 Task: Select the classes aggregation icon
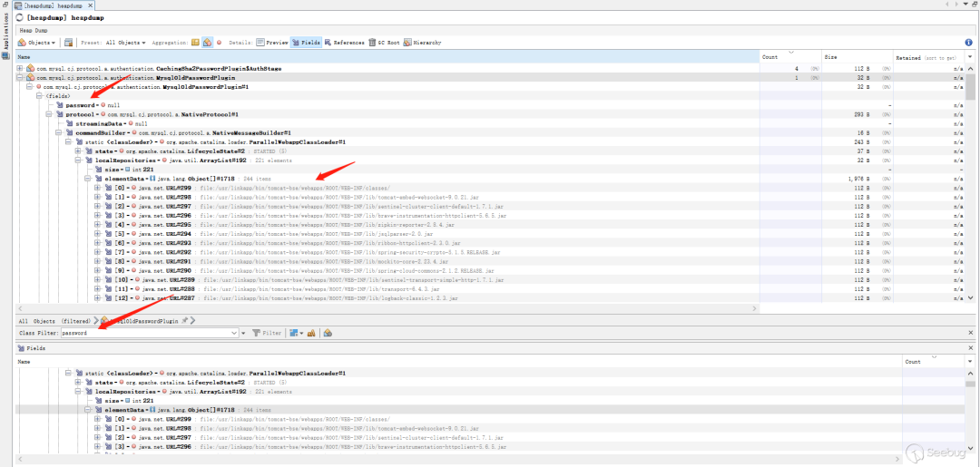coord(207,43)
